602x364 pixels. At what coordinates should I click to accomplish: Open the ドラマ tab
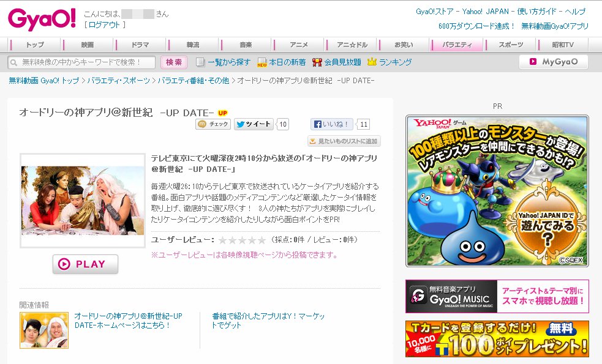[x=140, y=45]
